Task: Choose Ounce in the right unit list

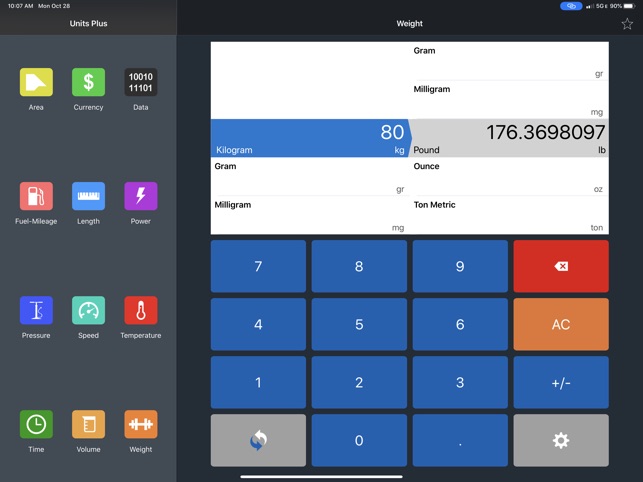Action: (x=509, y=177)
